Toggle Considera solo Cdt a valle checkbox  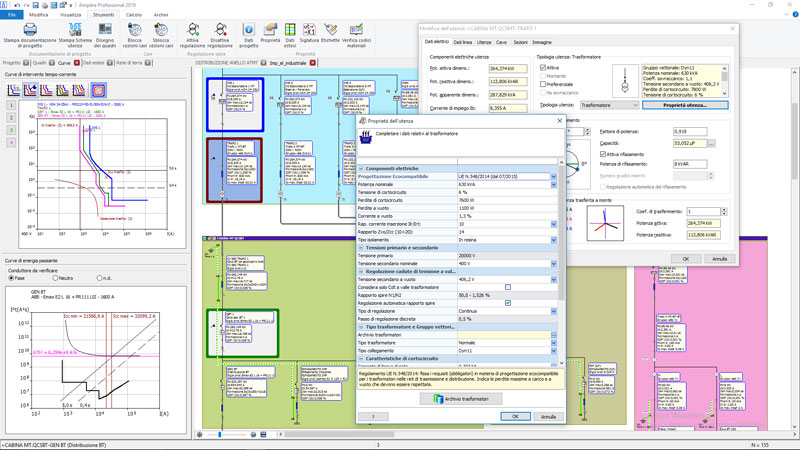(508, 287)
